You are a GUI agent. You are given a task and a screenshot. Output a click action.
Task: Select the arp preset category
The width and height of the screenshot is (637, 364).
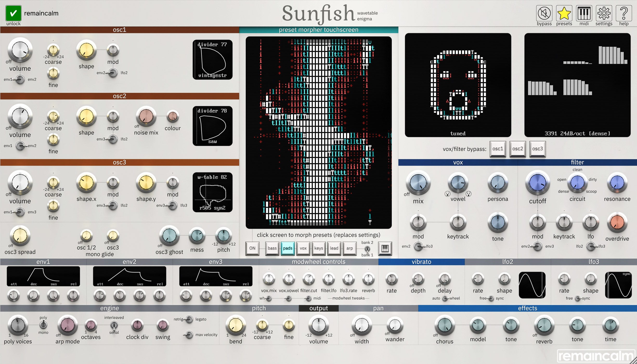click(349, 248)
